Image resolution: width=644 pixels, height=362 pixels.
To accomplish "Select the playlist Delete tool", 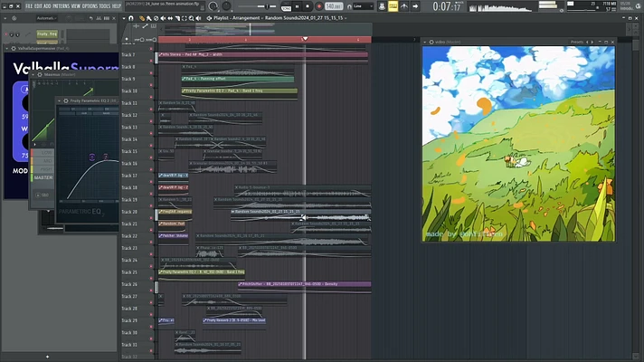I will point(156,18).
